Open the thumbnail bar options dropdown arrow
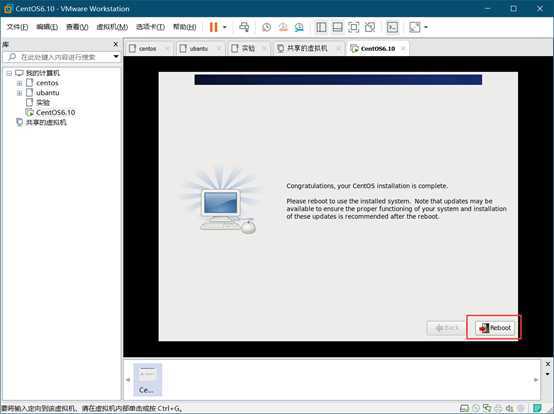The height and width of the screenshot is (414, 554). point(548,374)
